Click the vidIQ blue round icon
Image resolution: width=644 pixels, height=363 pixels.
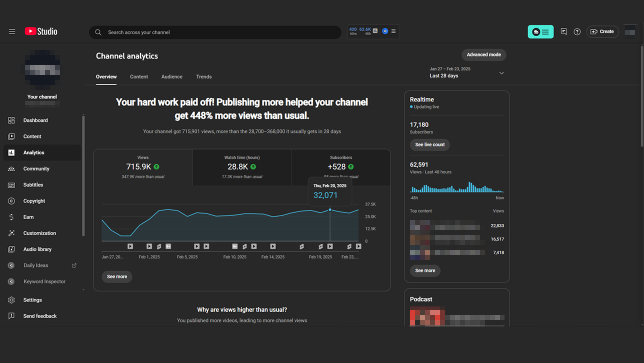click(385, 31)
